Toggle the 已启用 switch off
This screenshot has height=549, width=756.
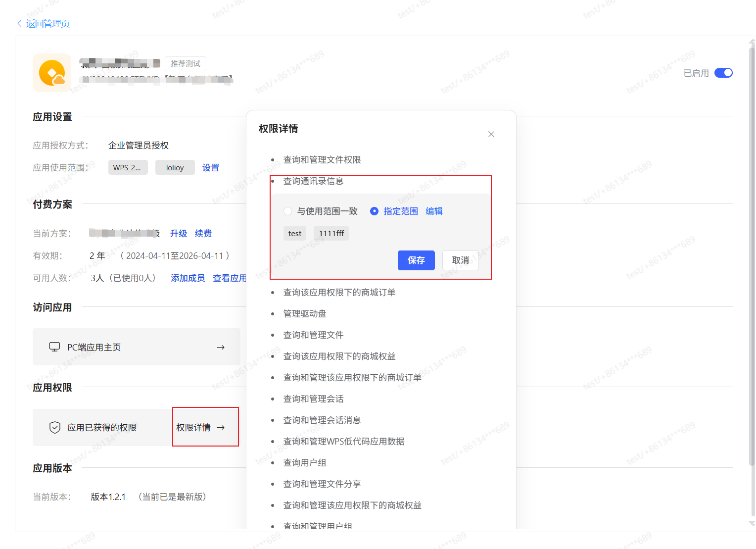coord(723,73)
